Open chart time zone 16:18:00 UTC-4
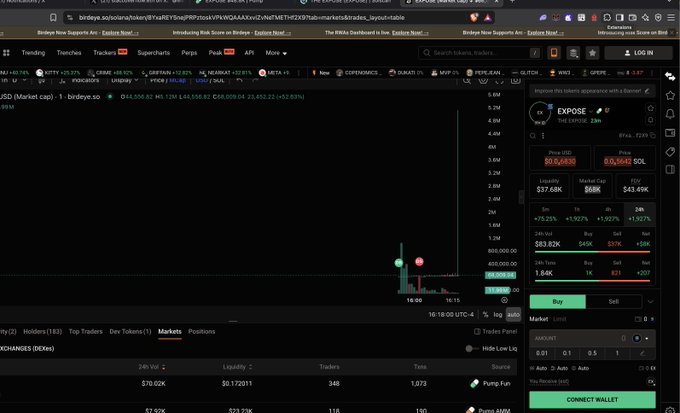The width and height of the screenshot is (680, 413). click(x=451, y=315)
